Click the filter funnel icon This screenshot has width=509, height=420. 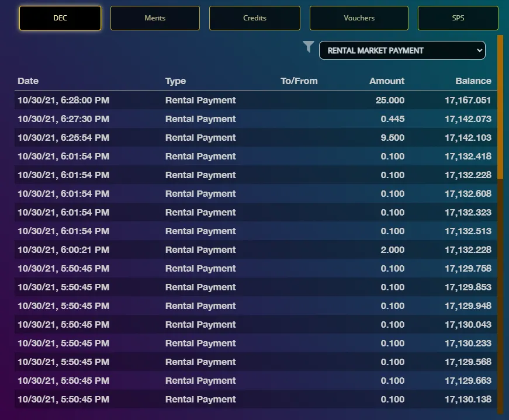tap(309, 47)
